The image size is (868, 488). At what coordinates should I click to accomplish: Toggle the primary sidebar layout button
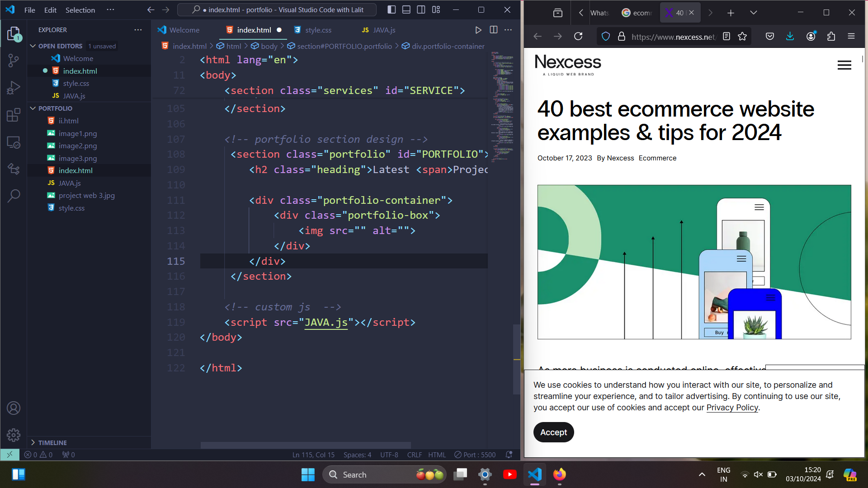tap(392, 9)
